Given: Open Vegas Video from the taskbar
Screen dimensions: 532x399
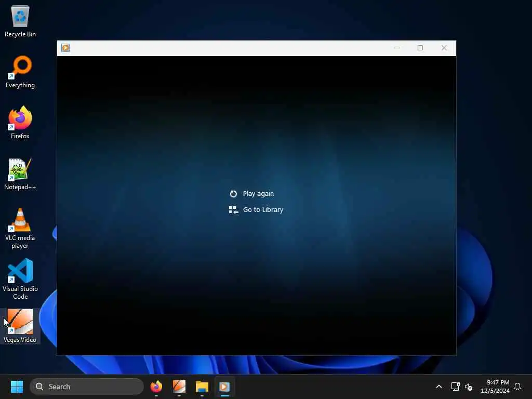Looking at the screenshot, I should point(179,387).
